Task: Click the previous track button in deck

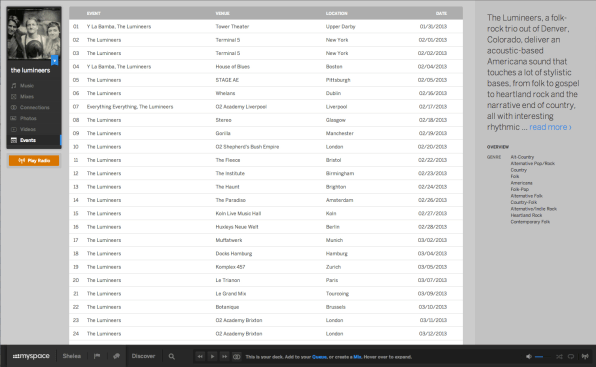Action: pos(200,356)
